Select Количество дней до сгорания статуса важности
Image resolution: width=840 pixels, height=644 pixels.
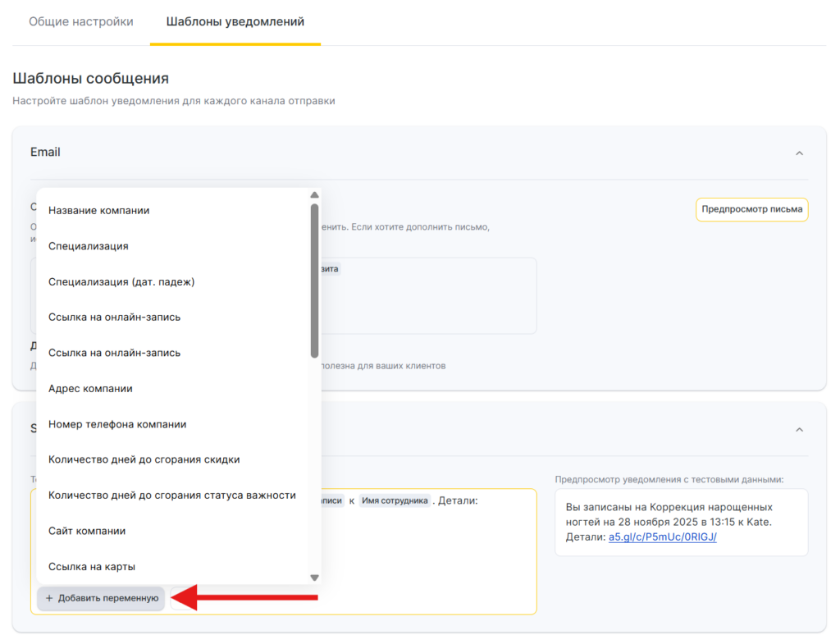tap(172, 496)
